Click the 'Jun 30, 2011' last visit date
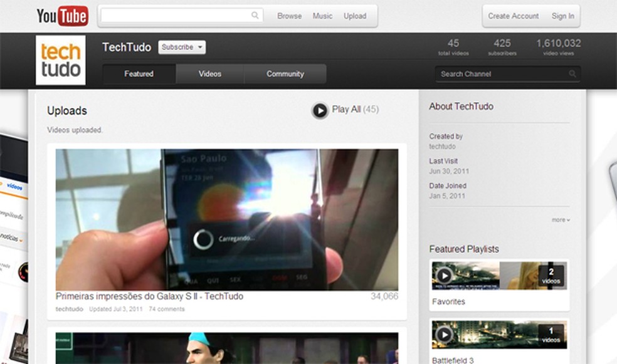617x364 pixels. (449, 171)
